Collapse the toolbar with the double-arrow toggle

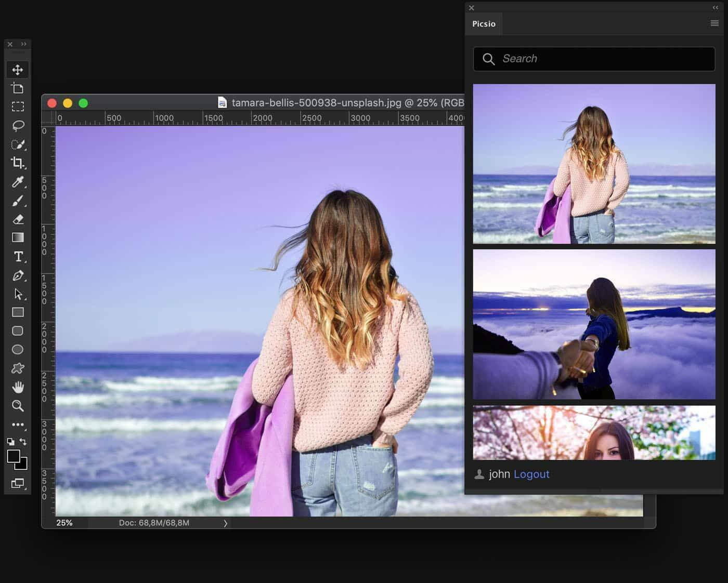pyautogui.click(x=22, y=44)
